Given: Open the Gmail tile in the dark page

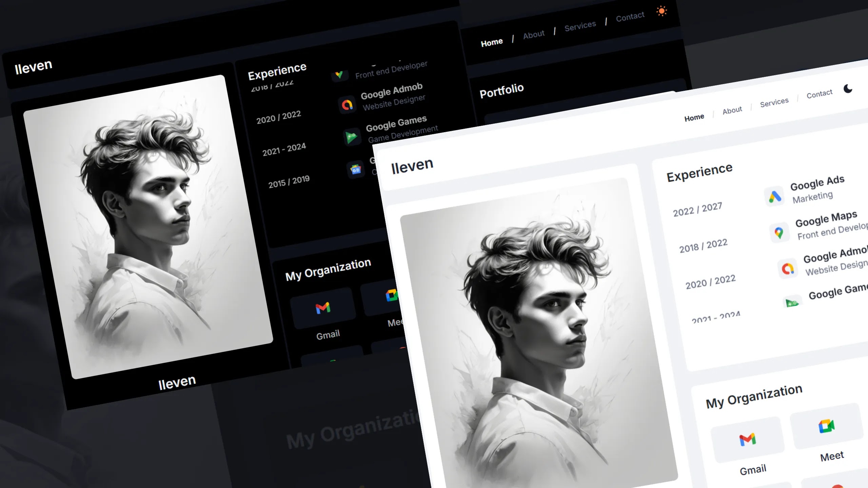Looking at the screenshot, I should (x=323, y=308).
